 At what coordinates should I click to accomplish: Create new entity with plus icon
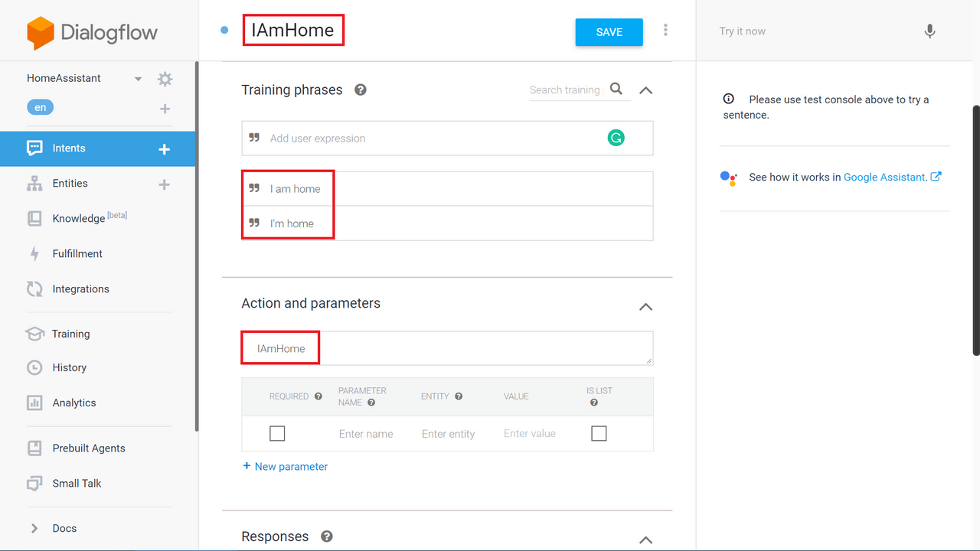click(164, 184)
